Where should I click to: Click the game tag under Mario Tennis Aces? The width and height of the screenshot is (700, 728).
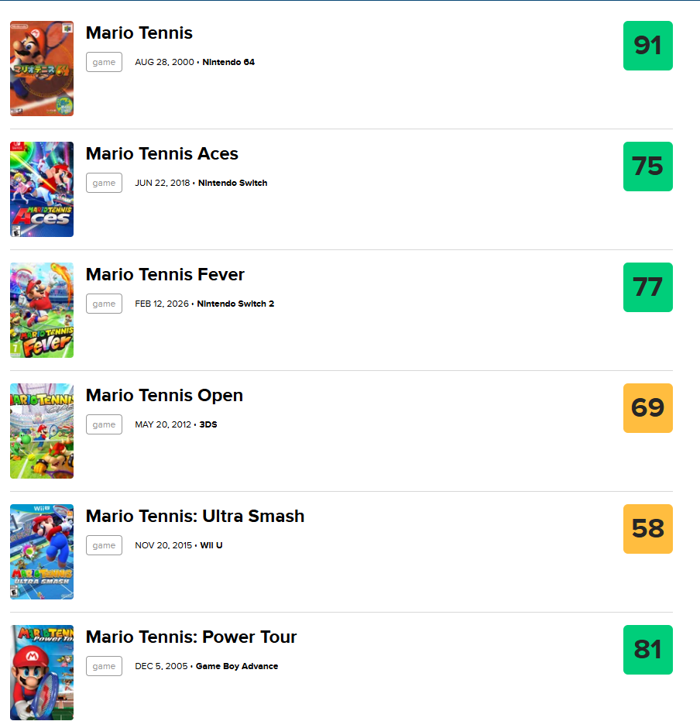[104, 183]
